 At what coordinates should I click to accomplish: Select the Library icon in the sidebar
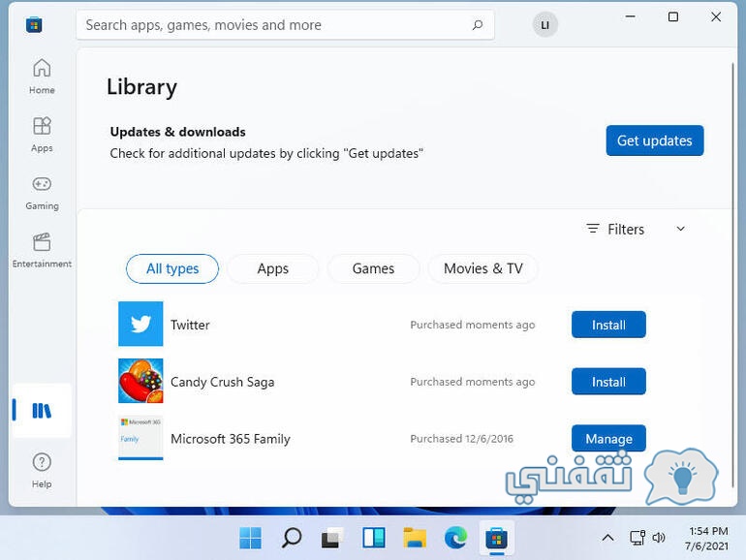coord(42,411)
